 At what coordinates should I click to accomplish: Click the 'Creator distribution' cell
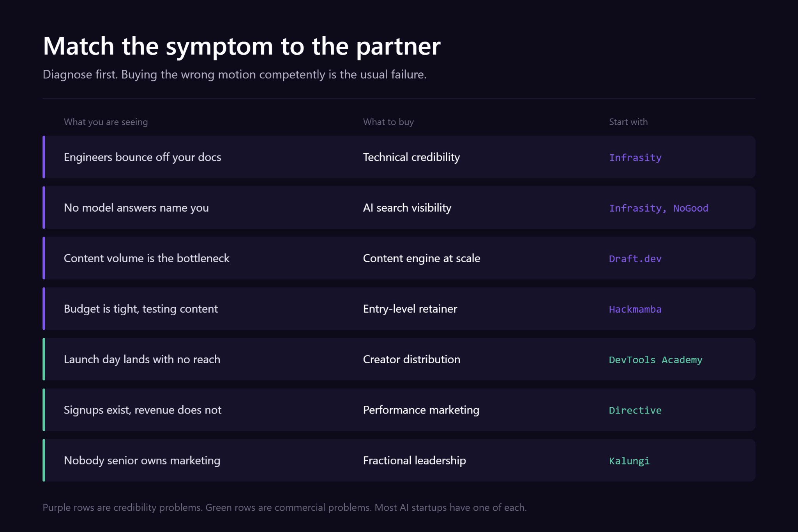(x=412, y=359)
